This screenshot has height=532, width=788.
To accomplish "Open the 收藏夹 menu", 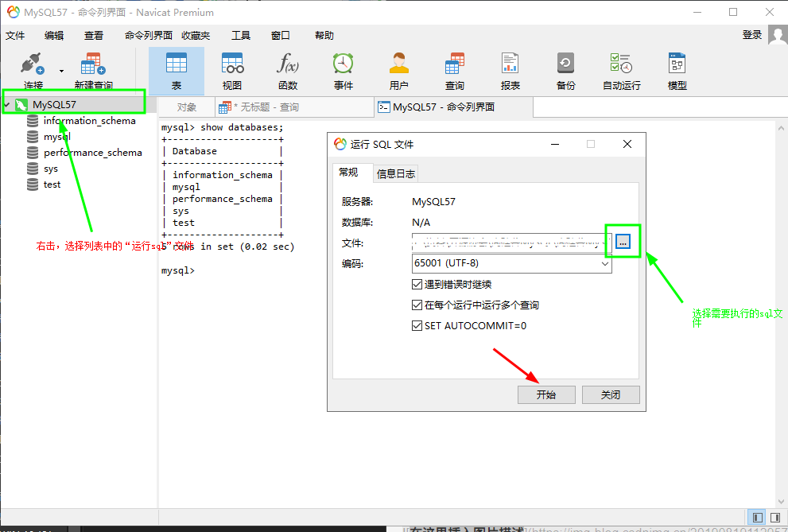I will (196, 36).
